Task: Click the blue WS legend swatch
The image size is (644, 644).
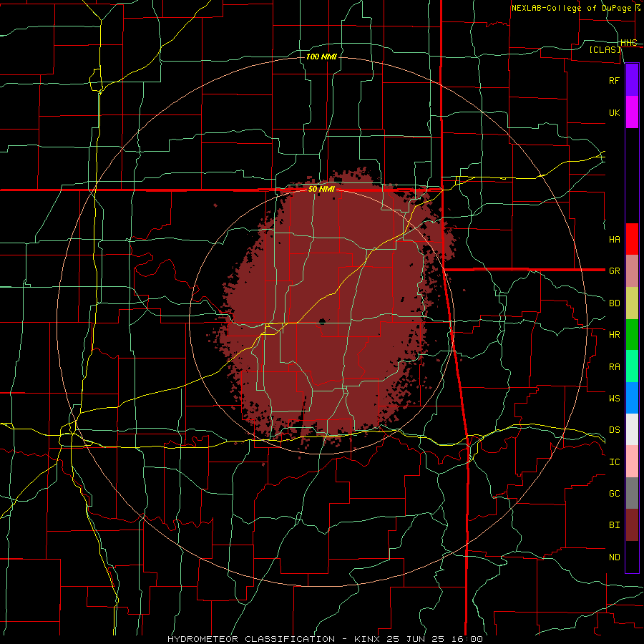Action: 632,398
